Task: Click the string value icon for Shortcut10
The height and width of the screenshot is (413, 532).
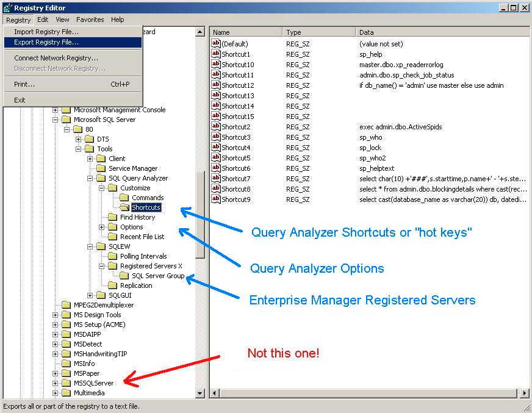Action: tap(216, 64)
